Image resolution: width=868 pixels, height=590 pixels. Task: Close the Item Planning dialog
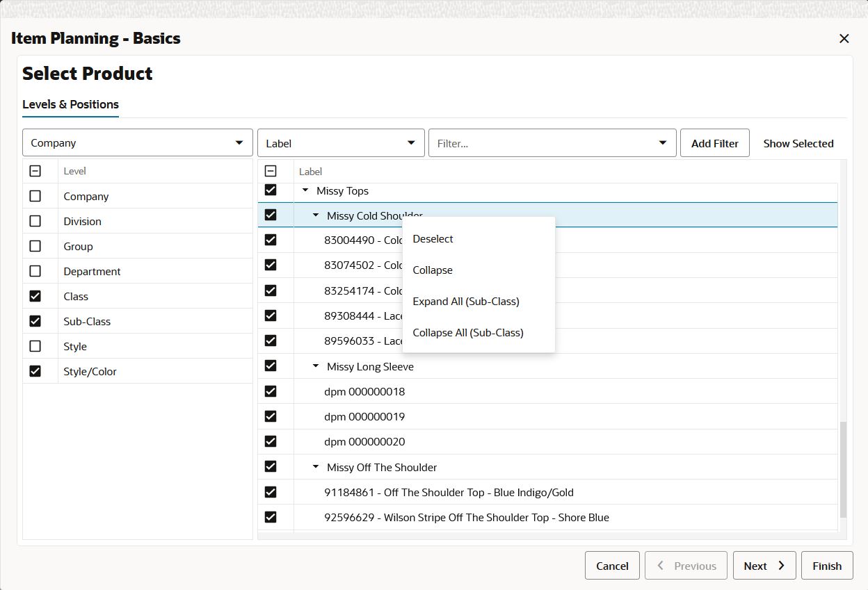click(844, 39)
